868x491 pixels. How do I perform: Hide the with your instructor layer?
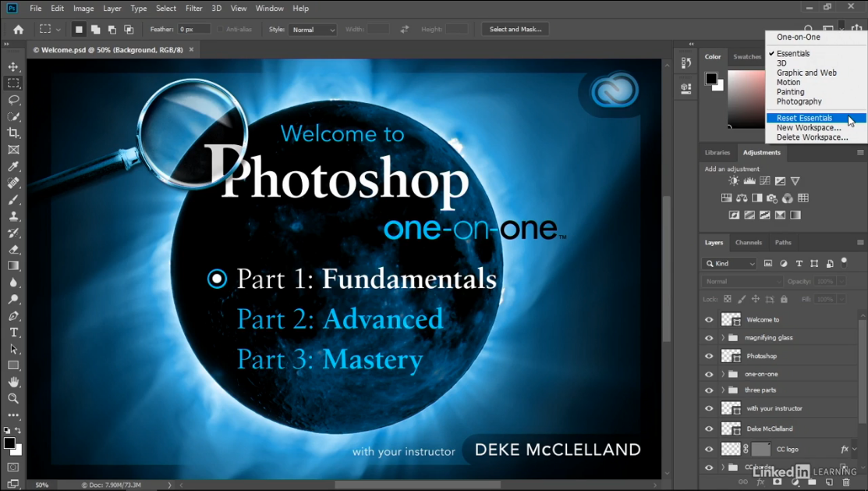(709, 409)
